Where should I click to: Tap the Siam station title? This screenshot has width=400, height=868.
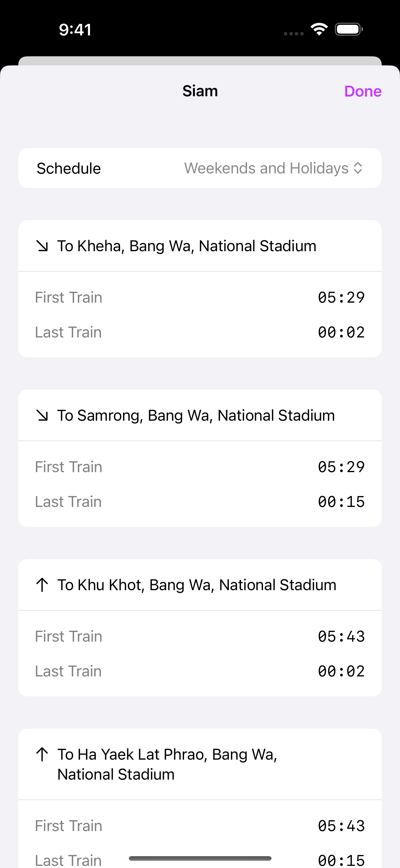pyautogui.click(x=200, y=91)
